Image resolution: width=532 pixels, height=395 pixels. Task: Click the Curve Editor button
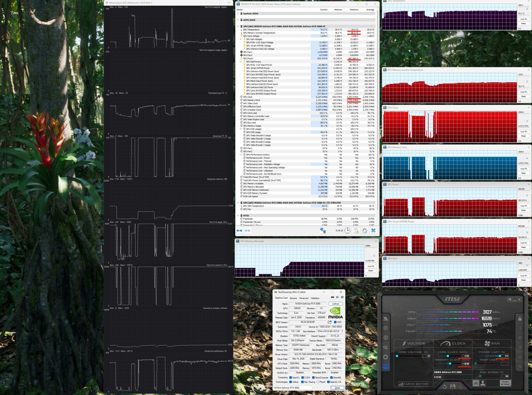pyautogui.click(x=413, y=384)
